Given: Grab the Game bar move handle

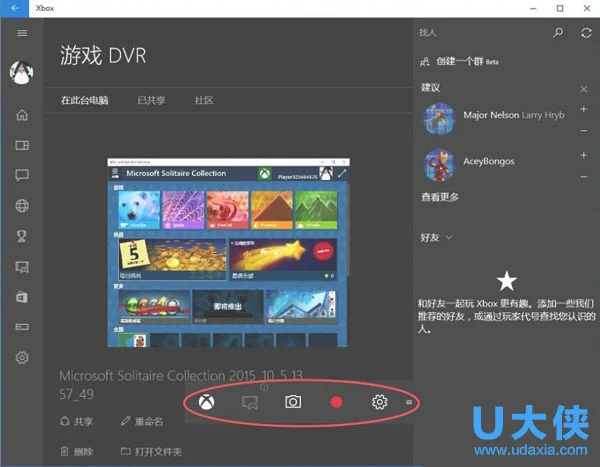Looking at the screenshot, I should coord(409,402).
